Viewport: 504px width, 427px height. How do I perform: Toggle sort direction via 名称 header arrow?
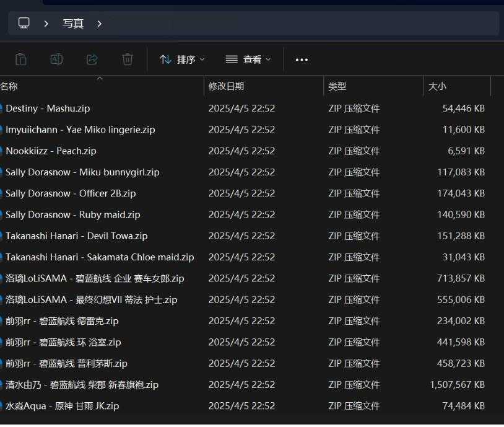[100, 82]
